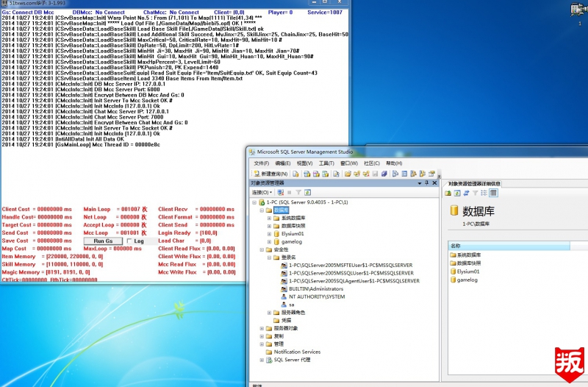
Task: Click the Analysis Services DMX Query icon
Action: (316, 174)
